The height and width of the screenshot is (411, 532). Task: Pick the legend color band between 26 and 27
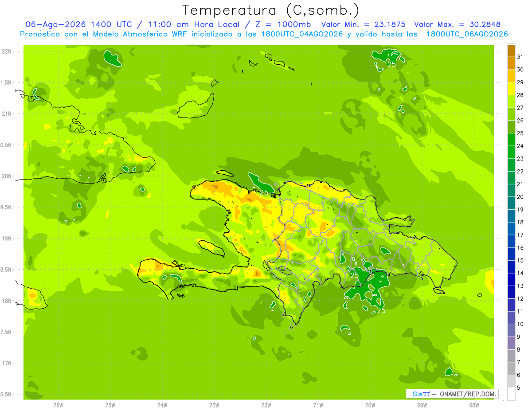point(511,114)
